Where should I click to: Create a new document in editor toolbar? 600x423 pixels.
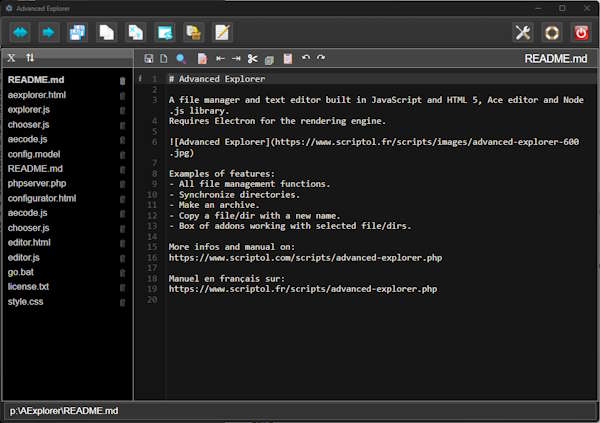[164, 59]
